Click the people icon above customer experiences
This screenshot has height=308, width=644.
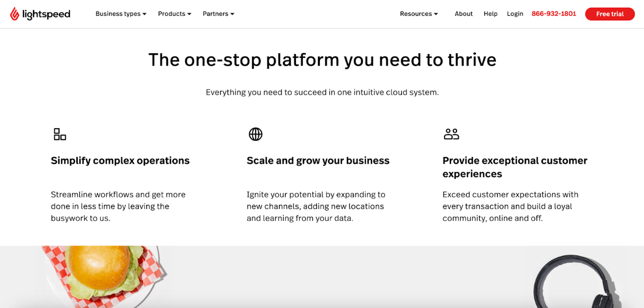point(451,134)
